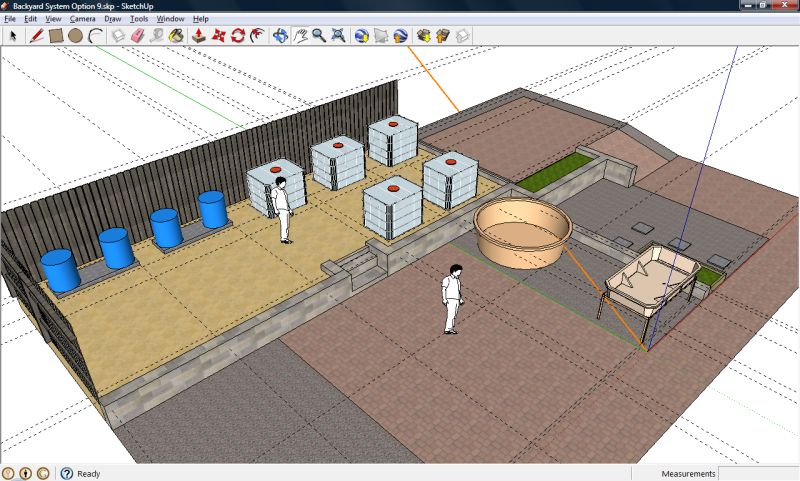Viewport: 800px width, 481px height.
Task: Open the Help menu
Action: (x=201, y=19)
